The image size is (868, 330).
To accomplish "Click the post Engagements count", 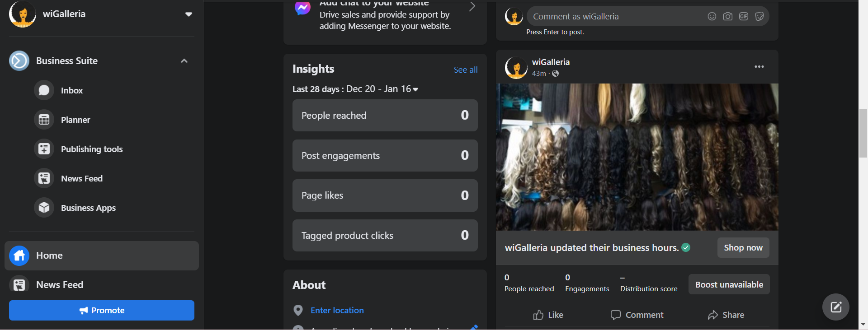I will tap(587, 284).
